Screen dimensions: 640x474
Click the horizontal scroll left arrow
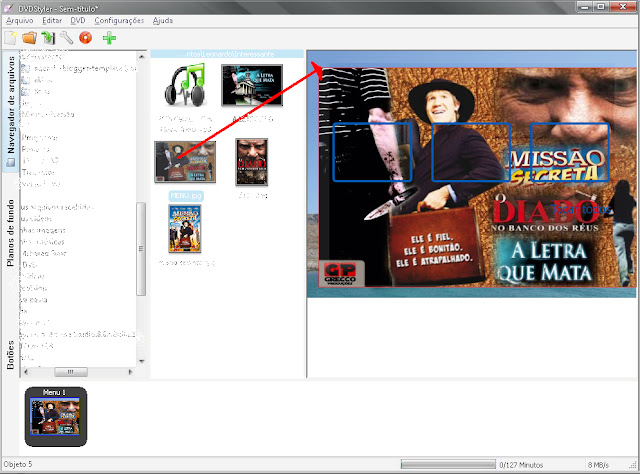(26, 372)
